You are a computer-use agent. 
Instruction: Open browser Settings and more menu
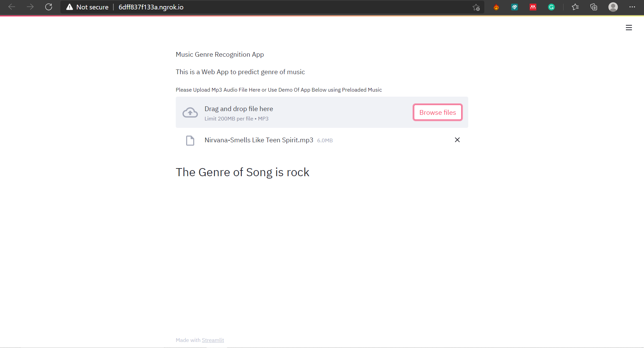coord(632,7)
